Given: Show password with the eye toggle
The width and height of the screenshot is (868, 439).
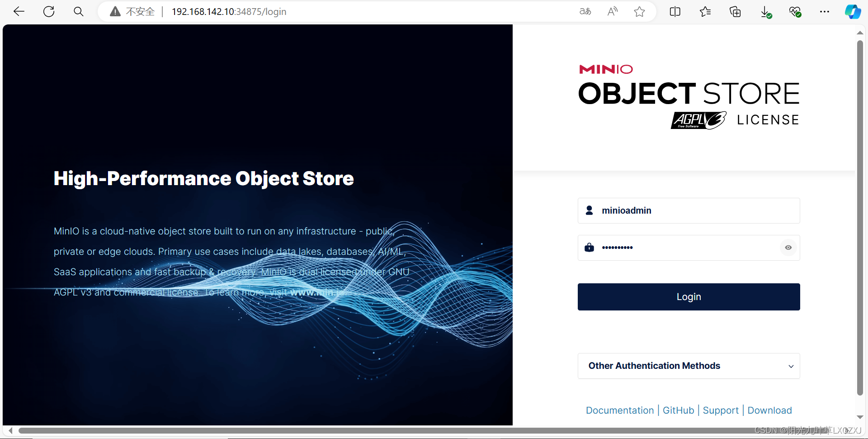Looking at the screenshot, I should (788, 248).
